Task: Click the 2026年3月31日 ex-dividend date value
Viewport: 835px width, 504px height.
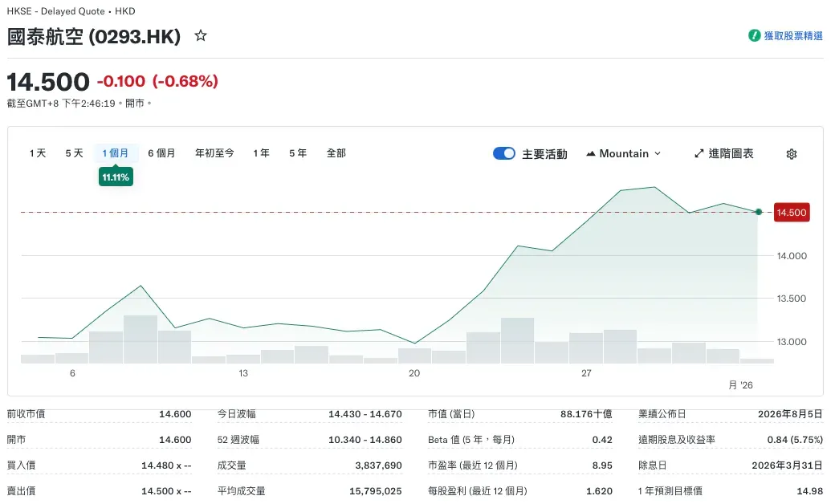Action: click(x=787, y=465)
